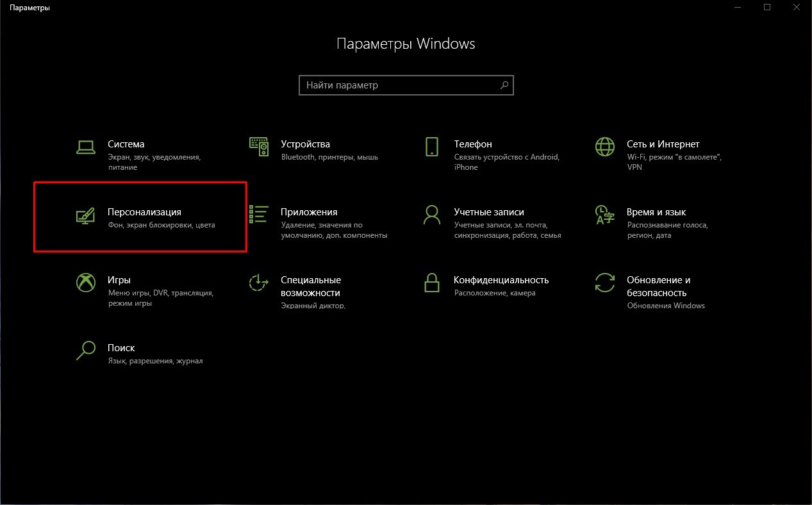Open the Персонализация paintbrush icon

point(86,215)
